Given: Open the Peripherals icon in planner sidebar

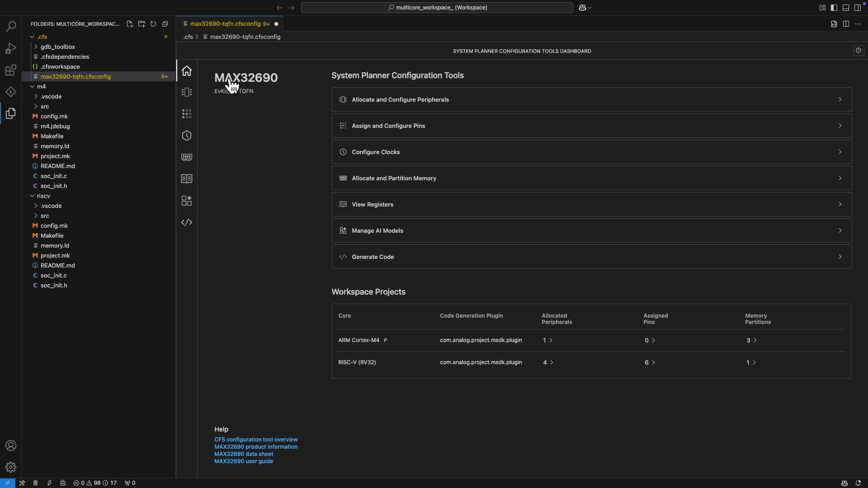Looking at the screenshot, I should tap(187, 92).
